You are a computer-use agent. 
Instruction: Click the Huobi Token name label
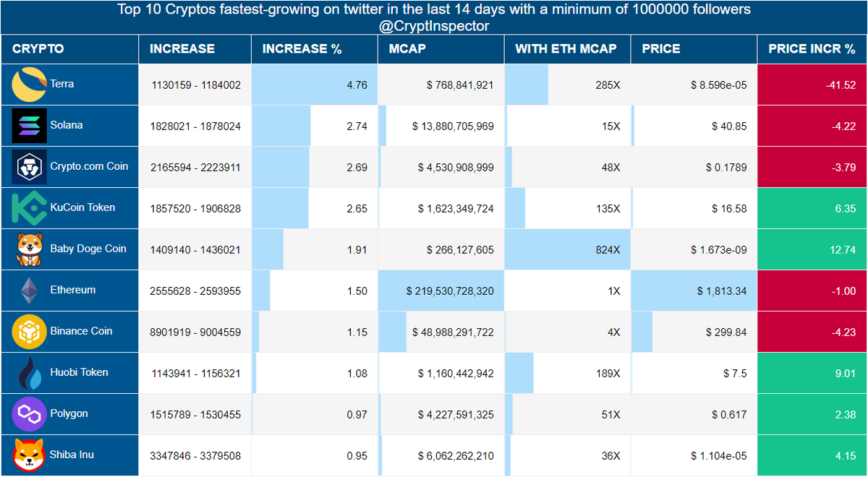tap(80, 372)
